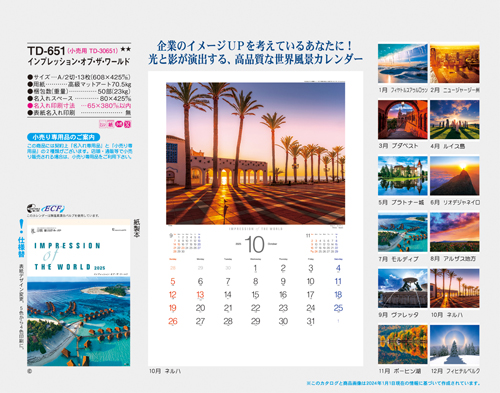Click the 用紙 specification row
The width and height of the screenshot is (500, 393).
79,84
